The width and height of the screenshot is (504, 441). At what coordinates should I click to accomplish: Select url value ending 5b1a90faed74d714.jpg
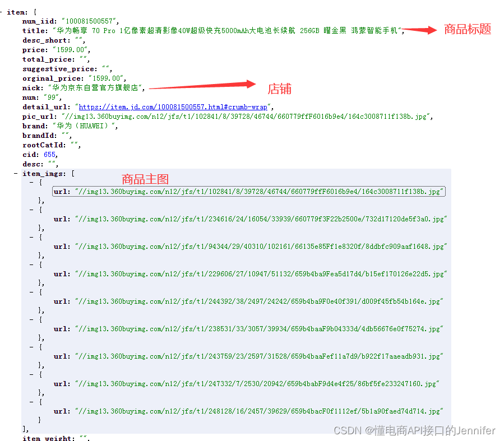(259, 411)
